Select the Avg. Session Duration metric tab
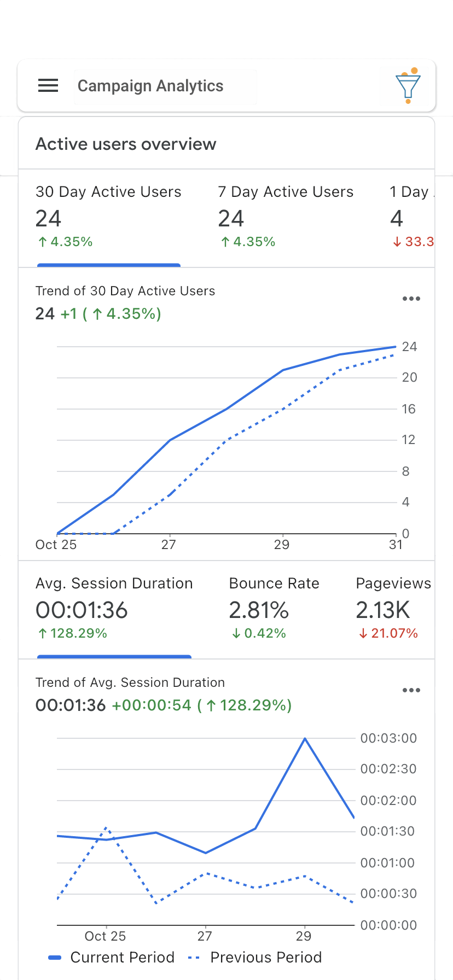 tap(114, 610)
